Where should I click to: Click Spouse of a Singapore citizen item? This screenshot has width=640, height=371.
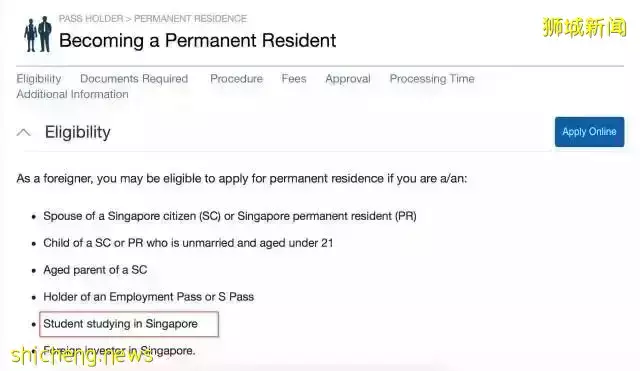[230, 216]
